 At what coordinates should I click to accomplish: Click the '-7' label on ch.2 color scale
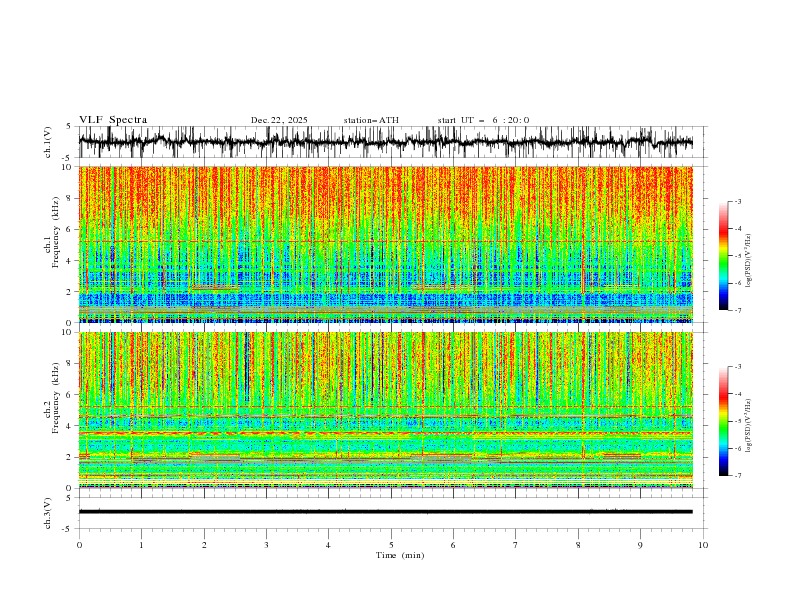(x=738, y=476)
